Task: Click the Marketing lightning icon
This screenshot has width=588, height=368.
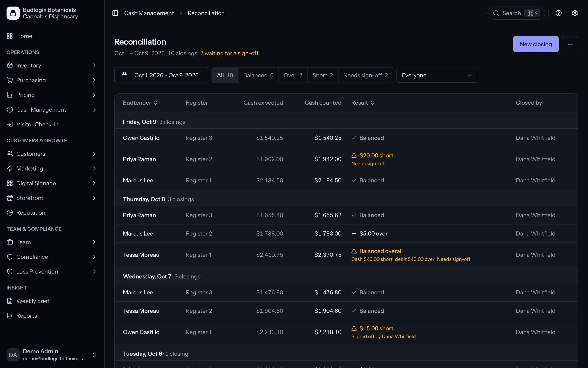Action: click(10, 168)
